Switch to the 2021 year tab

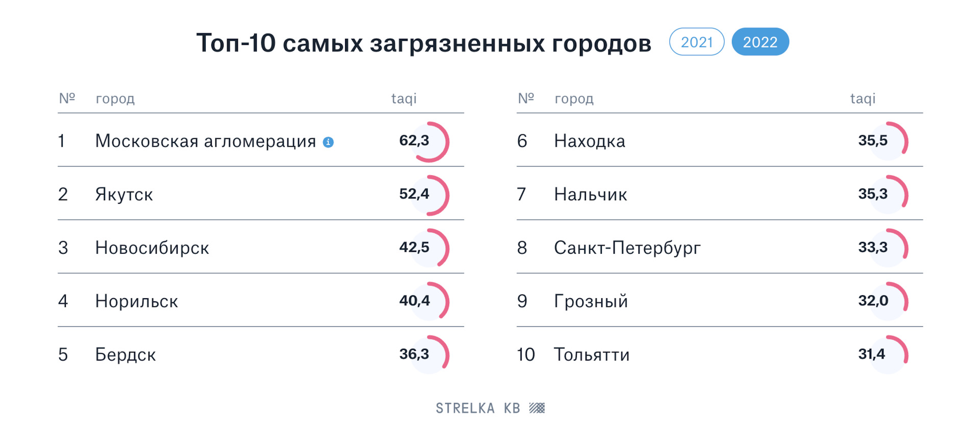point(697,42)
